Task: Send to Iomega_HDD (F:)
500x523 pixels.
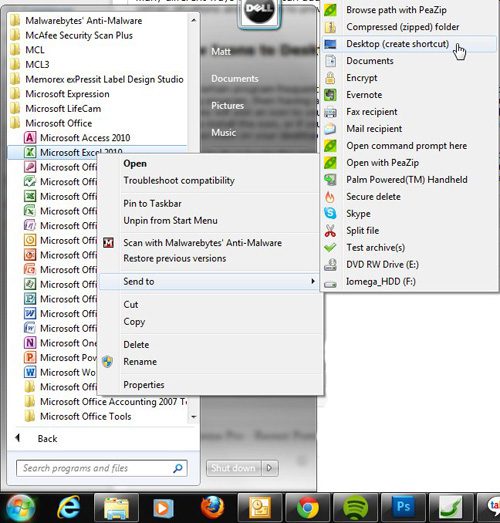Action: click(x=381, y=282)
